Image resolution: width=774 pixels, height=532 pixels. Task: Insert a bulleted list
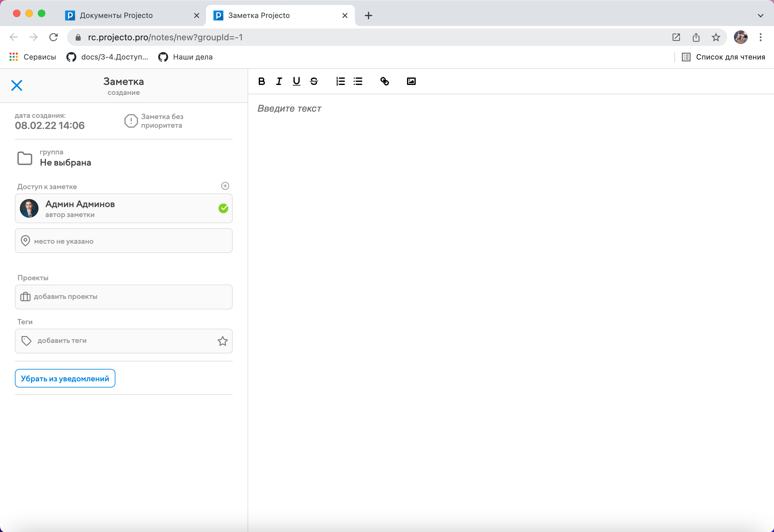(358, 81)
